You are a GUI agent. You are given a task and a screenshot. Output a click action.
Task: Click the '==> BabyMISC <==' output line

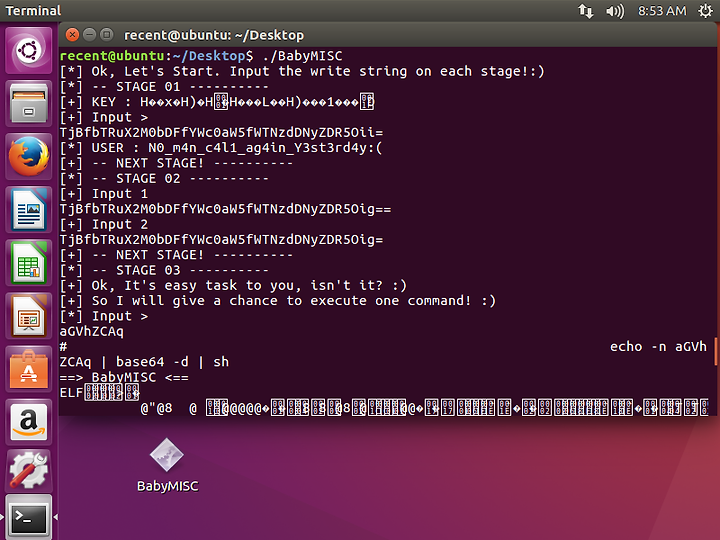[x=124, y=377]
